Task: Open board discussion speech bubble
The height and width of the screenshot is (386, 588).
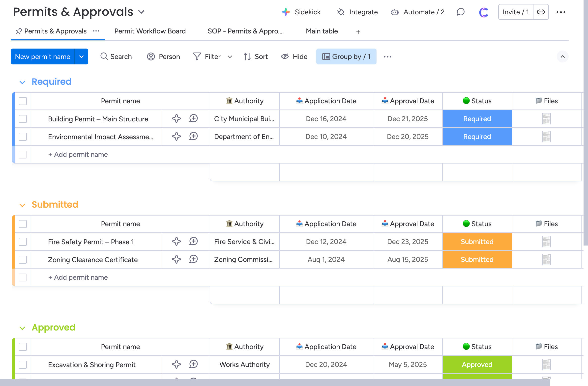Action: coord(460,12)
